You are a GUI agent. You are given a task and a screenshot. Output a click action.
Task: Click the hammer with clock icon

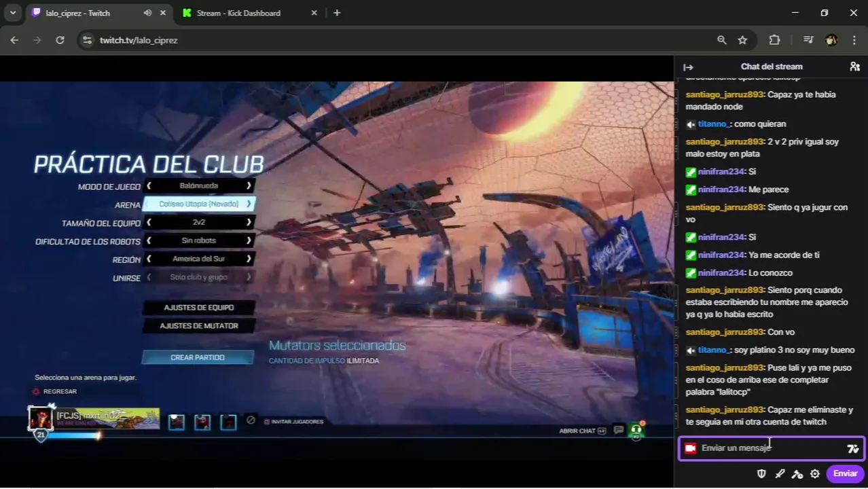click(x=797, y=473)
